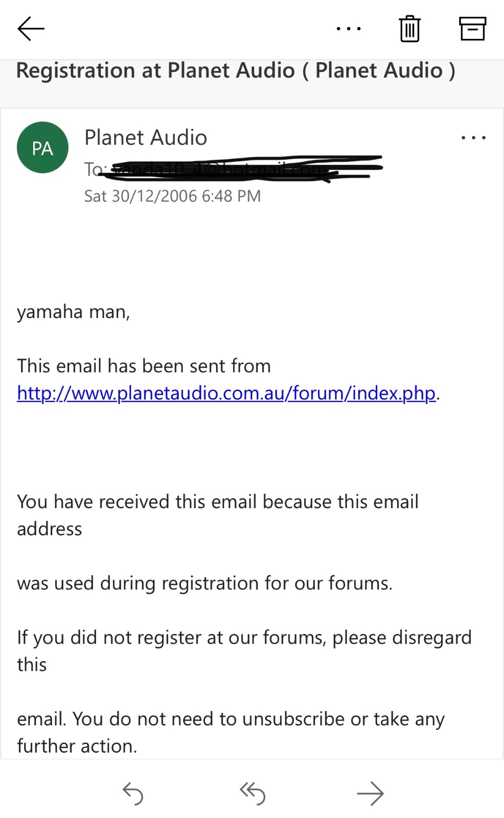Tap the Planet Audio sender name
Image resolution: width=504 pixels, height=818 pixels.
(146, 138)
